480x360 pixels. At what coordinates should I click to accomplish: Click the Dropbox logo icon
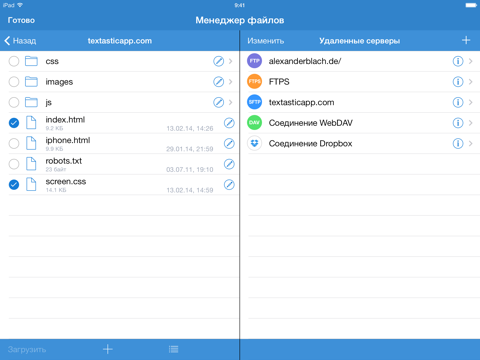tap(254, 143)
